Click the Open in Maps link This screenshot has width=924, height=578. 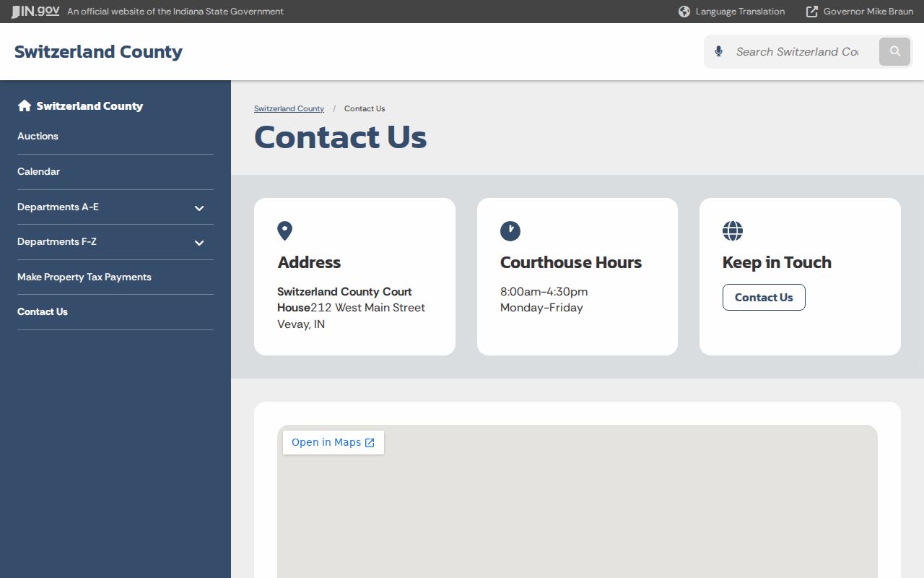click(x=333, y=443)
